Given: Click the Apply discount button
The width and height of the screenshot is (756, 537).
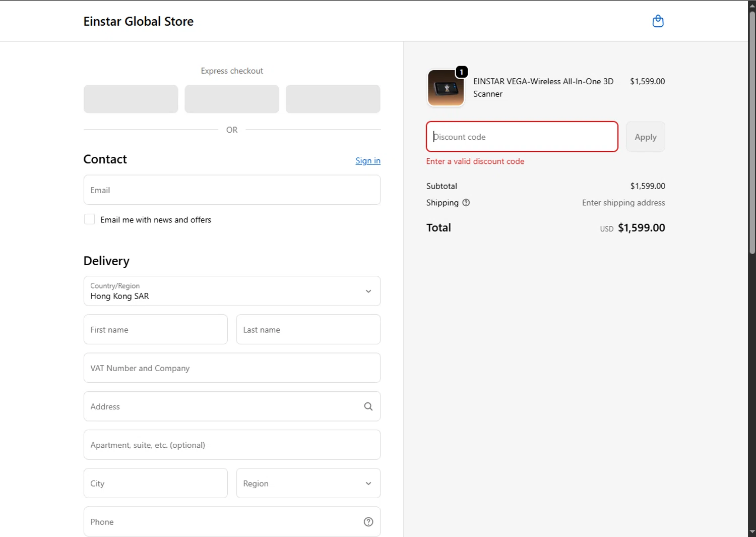Looking at the screenshot, I should coord(645,137).
